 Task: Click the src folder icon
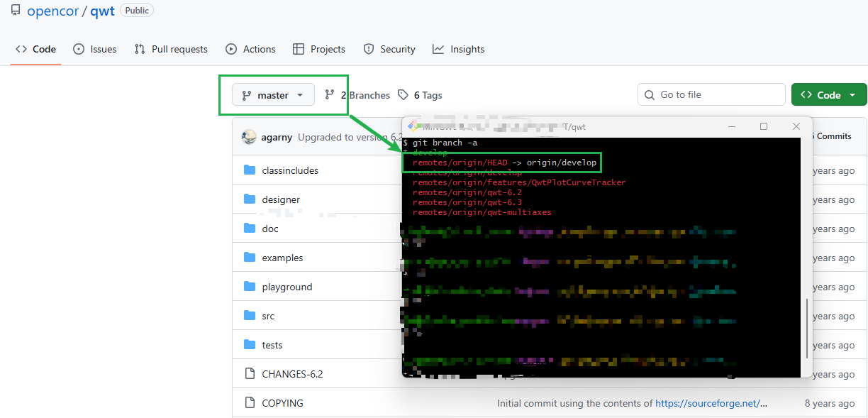click(250, 316)
